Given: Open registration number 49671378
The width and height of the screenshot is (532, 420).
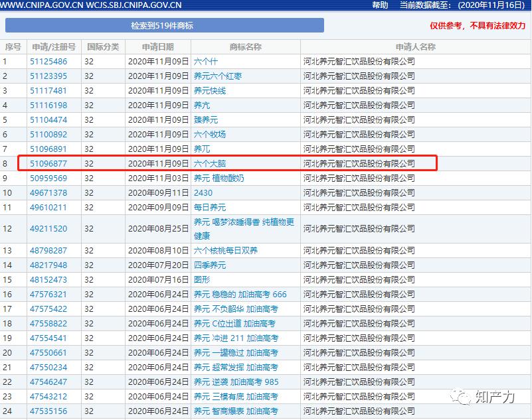Looking at the screenshot, I should click(48, 192).
